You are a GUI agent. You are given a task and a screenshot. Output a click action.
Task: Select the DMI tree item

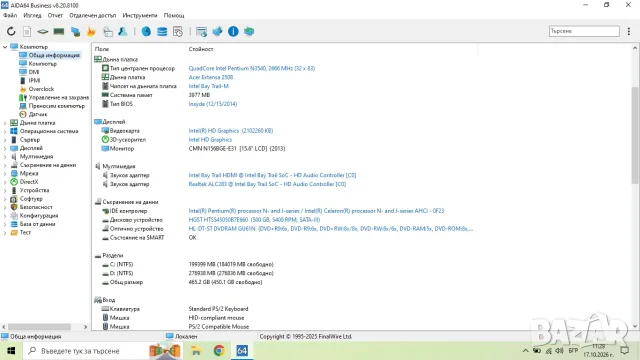click(x=34, y=72)
